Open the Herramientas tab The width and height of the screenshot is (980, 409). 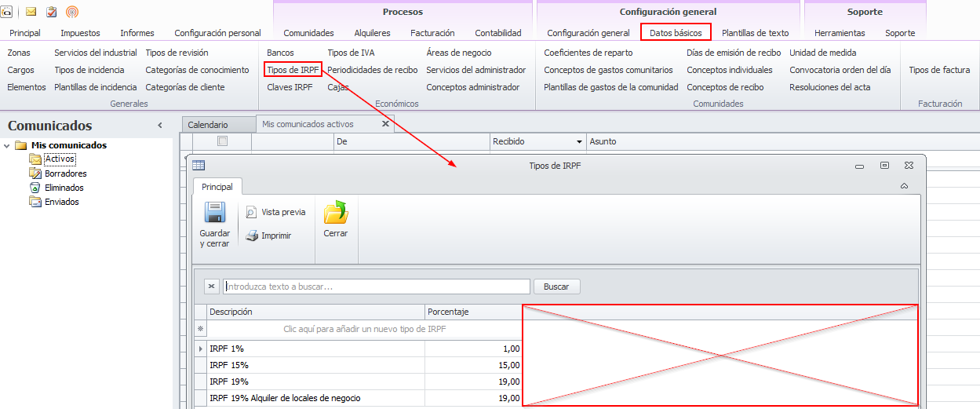coord(840,33)
